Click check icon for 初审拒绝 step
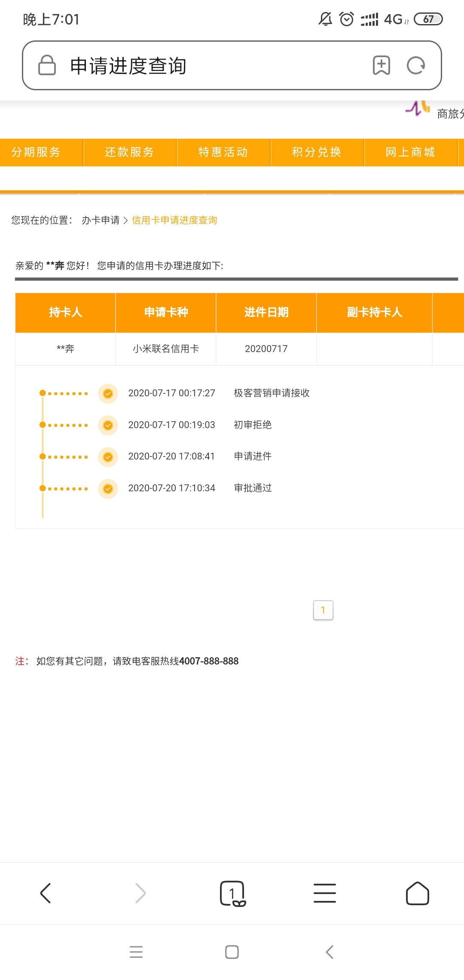The image size is (464, 980). (108, 425)
